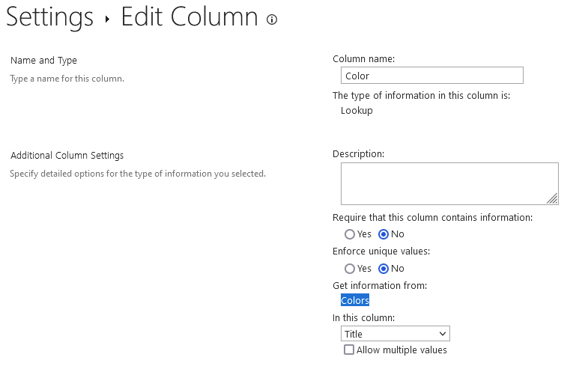Click the Lookup column type text
The image size is (588, 369).
click(x=357, y=111)
